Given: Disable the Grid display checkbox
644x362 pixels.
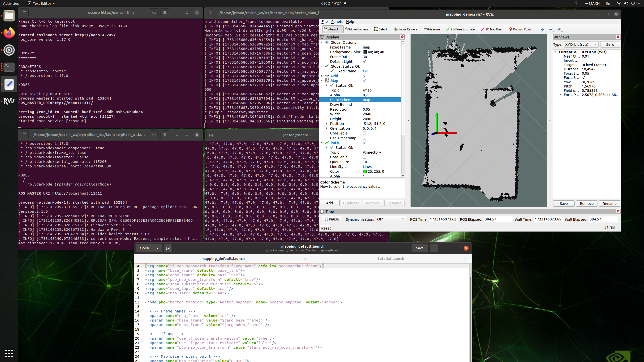Looking at the screenshot, I should [x=364, y=76].
